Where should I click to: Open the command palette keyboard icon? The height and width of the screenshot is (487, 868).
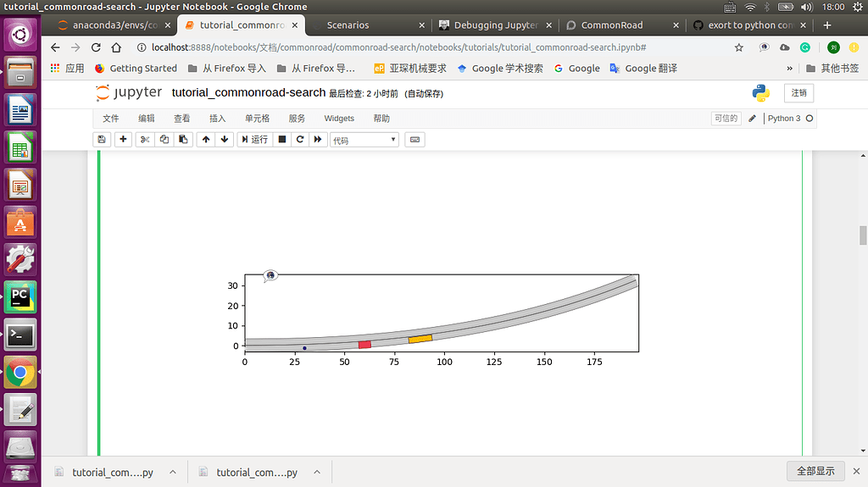[415, 140]
